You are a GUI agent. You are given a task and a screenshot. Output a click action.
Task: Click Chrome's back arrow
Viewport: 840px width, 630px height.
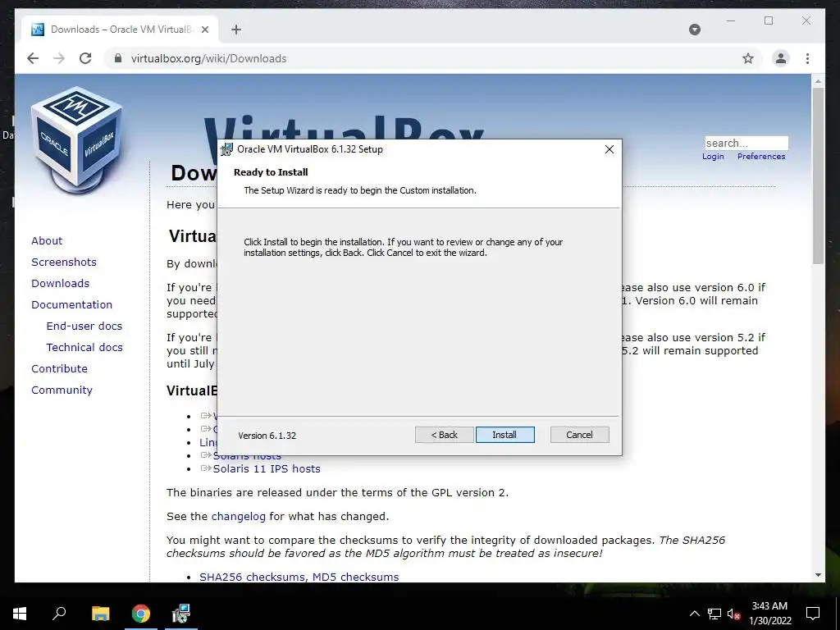coord(33,58)
